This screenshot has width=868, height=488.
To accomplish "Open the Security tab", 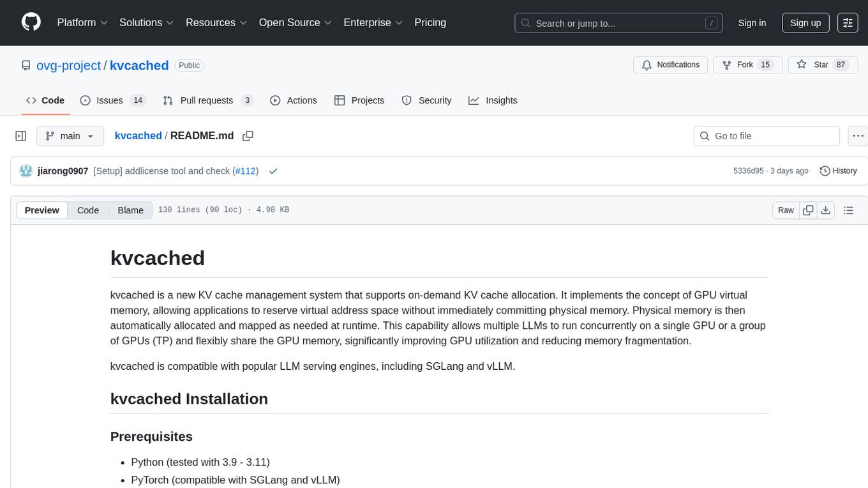I will [x=426, y=100].
